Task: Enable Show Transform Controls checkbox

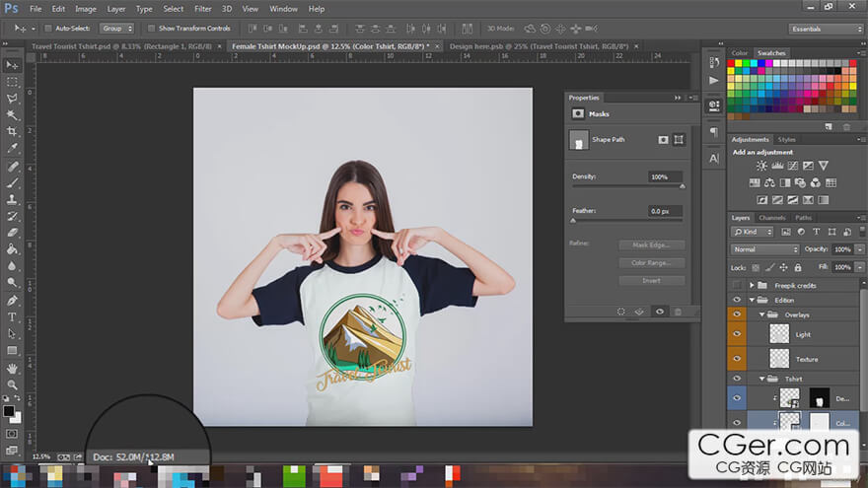Action: (x=151, y=29)
